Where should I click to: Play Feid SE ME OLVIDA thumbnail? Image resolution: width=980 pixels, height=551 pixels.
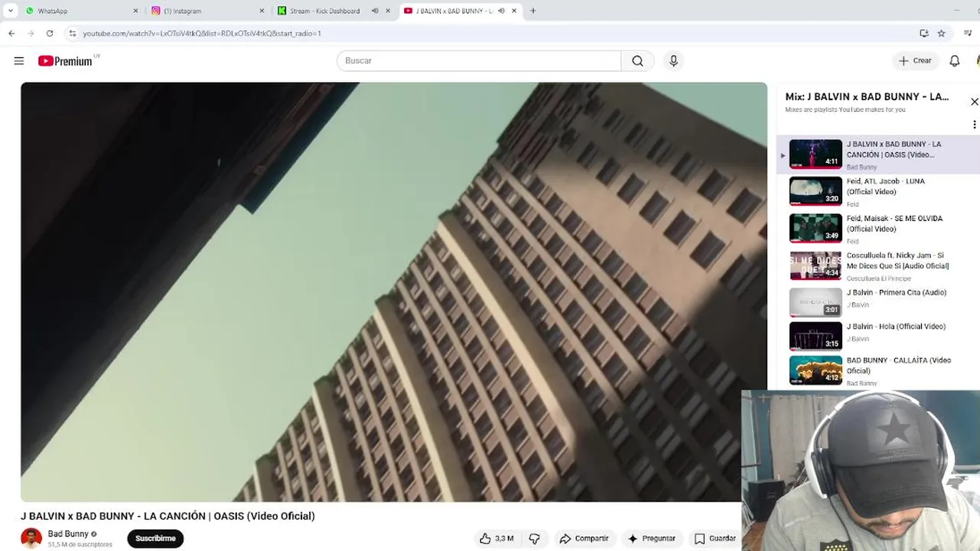[816, 228]
